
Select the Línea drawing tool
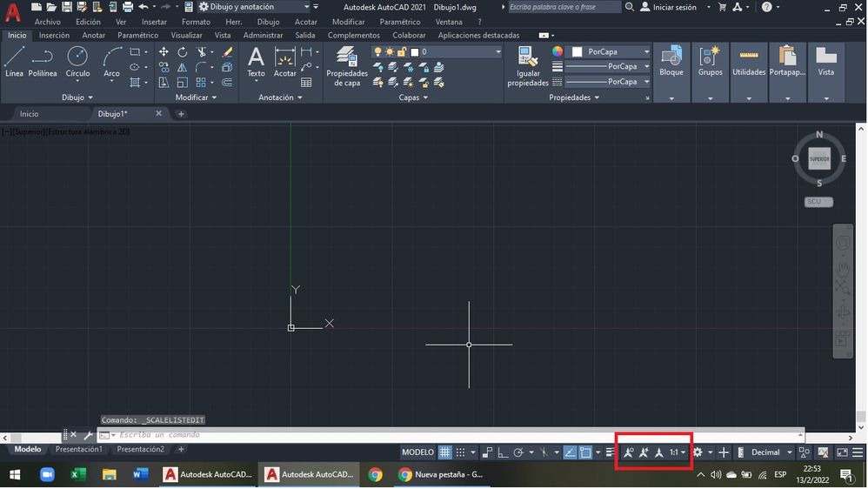(15, 62)
